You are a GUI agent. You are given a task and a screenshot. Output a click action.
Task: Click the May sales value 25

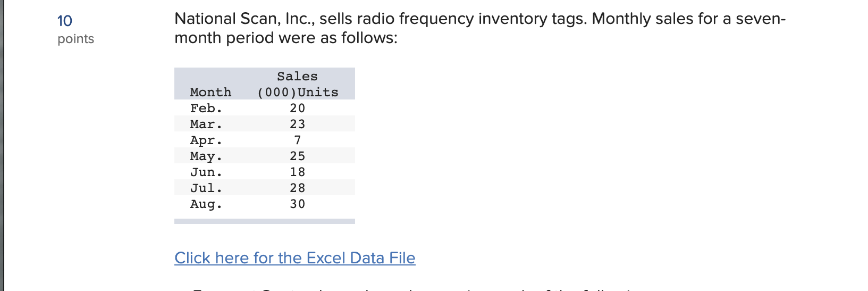pyautogui.click(x=297, y=156)
